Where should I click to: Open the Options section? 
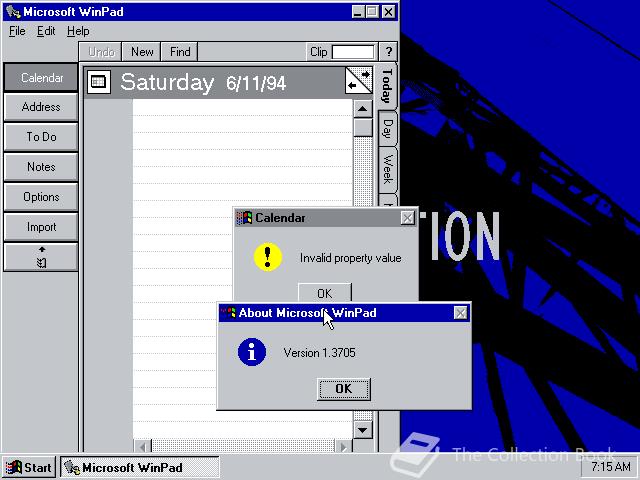click(x=41, y=197)
